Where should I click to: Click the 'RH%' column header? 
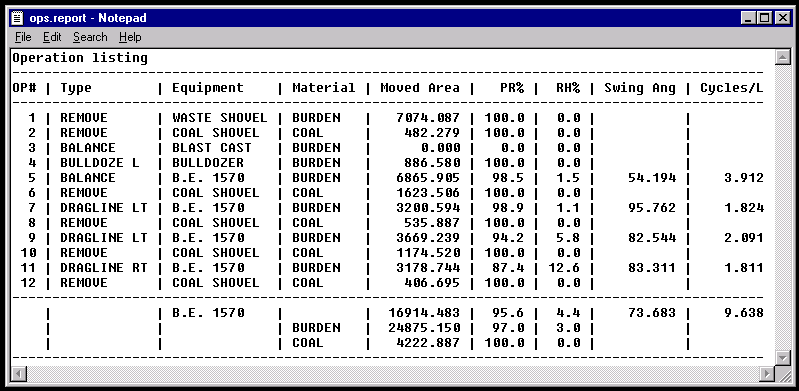pos(568,88)
